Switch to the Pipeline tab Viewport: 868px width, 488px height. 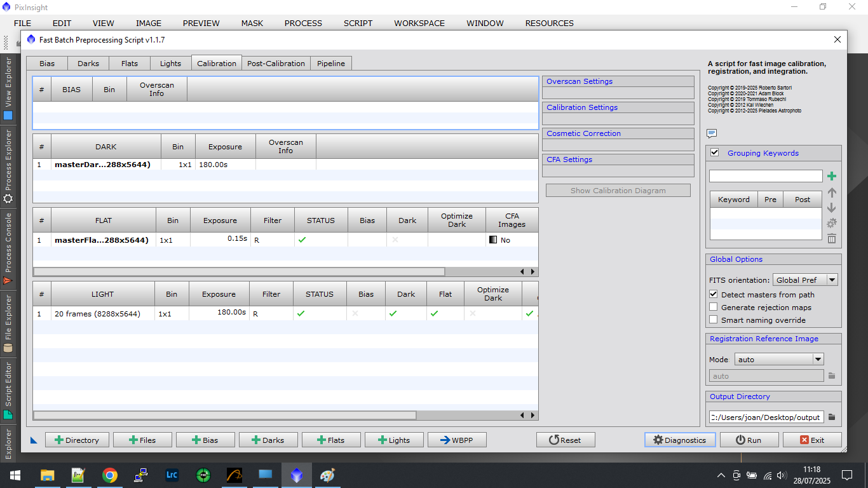tap(331, 64)
